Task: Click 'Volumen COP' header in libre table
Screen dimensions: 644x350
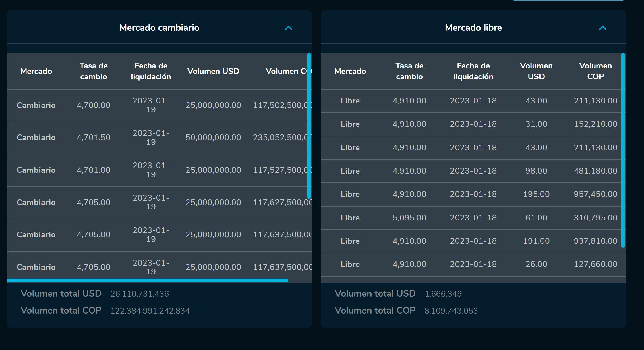Action: pyautogui.click(x=595, y=71)
